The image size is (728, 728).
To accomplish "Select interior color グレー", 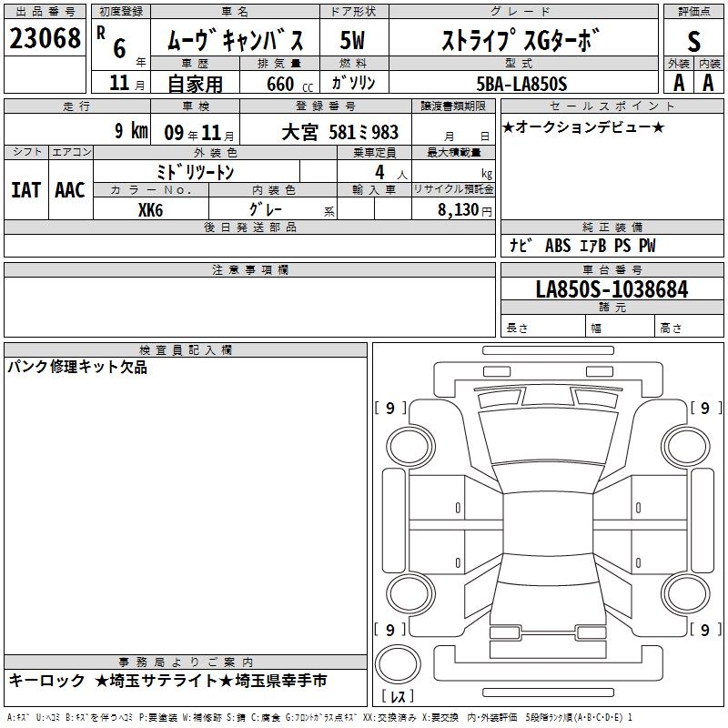I will (x=266, y=209).
